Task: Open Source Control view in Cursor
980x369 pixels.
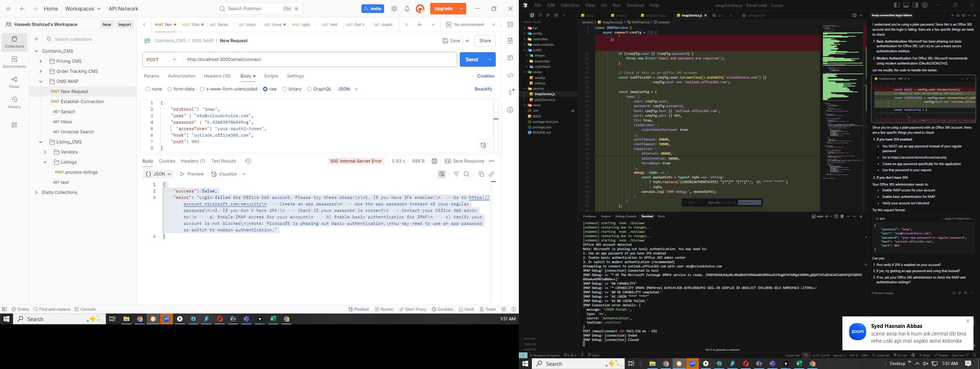Action: tap(548, 15)
